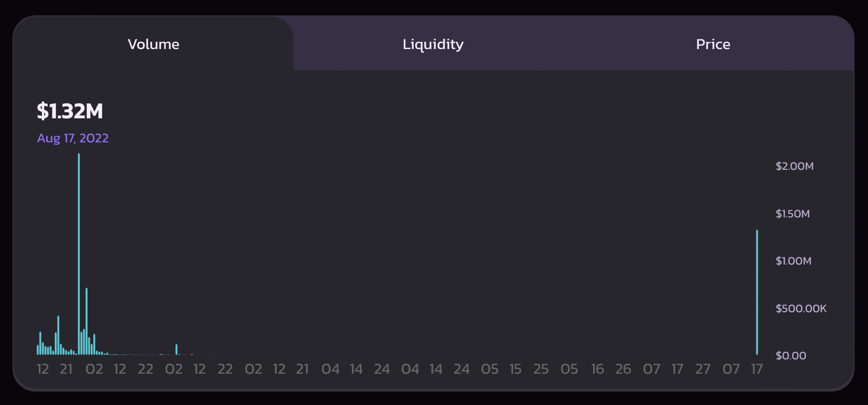Click the 15 x-axis date label

pos(516,369)
